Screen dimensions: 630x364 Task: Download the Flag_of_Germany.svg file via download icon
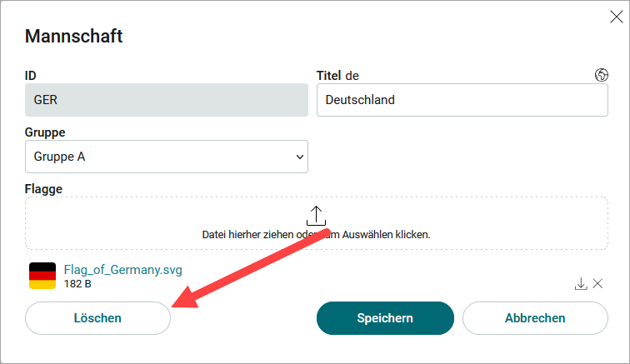581,284
